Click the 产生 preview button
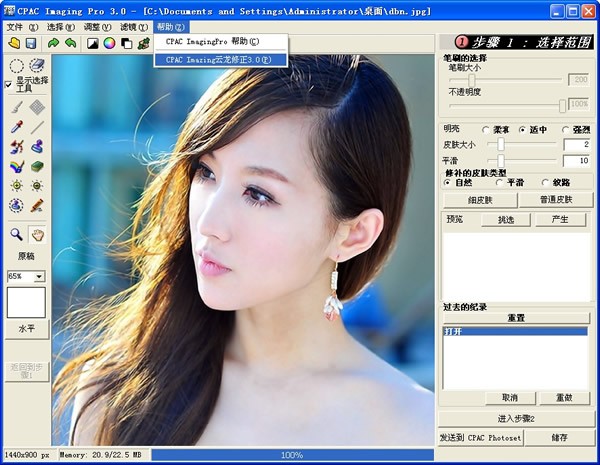 click(560, 220)
